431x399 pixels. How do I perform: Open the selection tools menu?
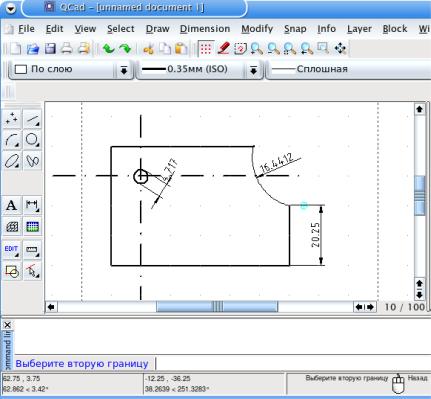32,271
